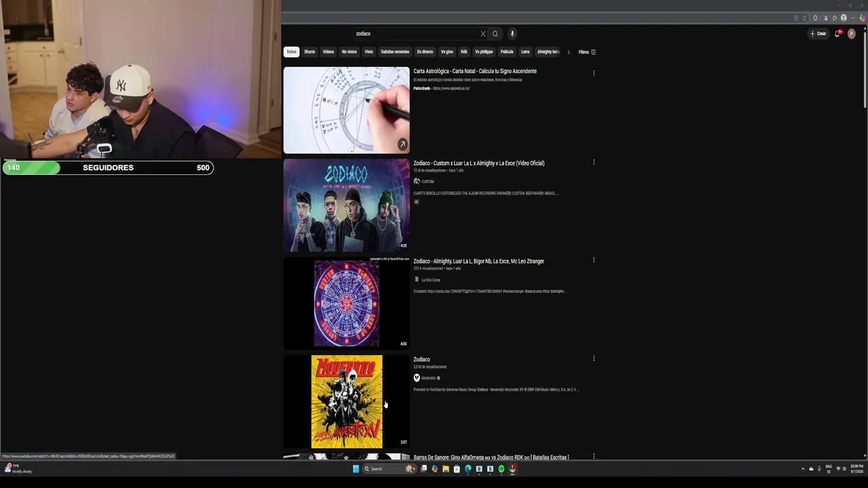Clear the zodiaco search text with X

(x=483, y=34)
